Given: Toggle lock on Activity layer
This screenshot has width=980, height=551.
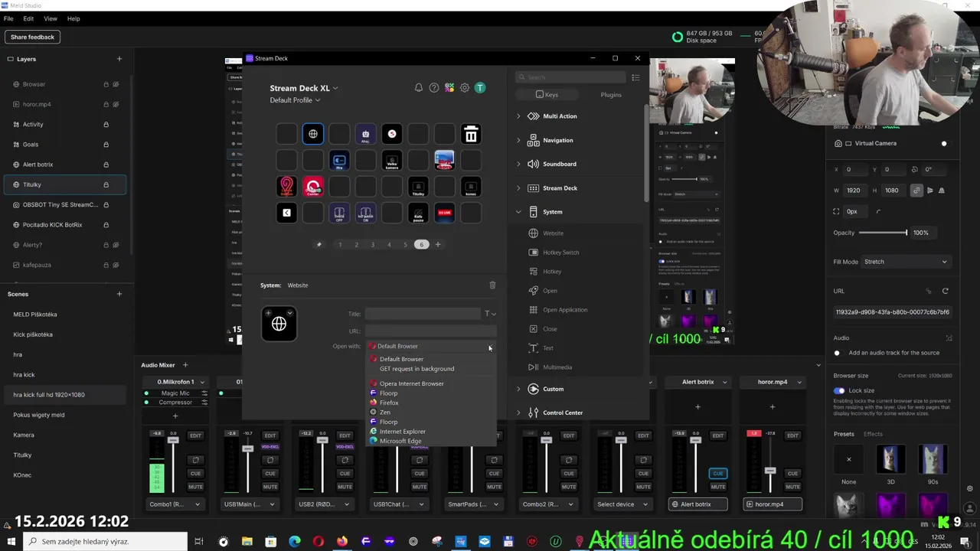Looking at the screenshot, I should point(106,124).
